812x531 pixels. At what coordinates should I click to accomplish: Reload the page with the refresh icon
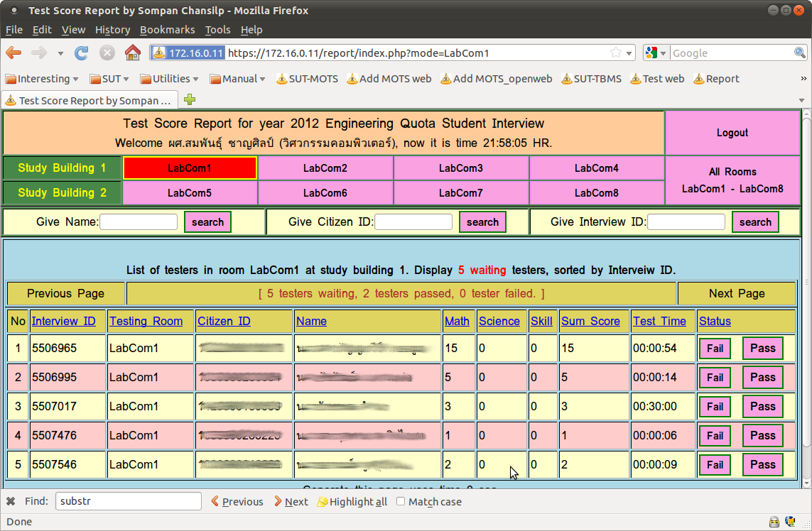(x=81, y=53)
